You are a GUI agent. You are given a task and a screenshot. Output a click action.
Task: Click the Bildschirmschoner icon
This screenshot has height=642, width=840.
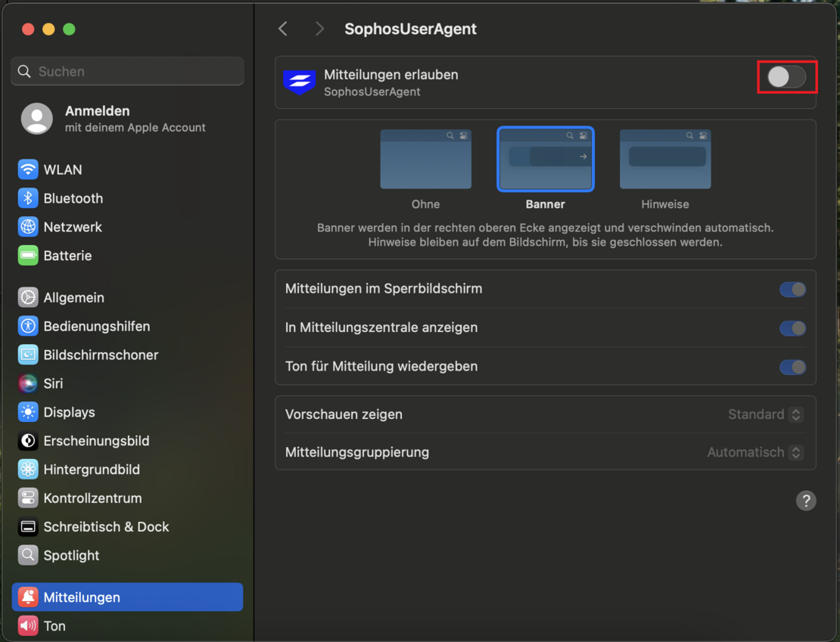pos(28,355)
